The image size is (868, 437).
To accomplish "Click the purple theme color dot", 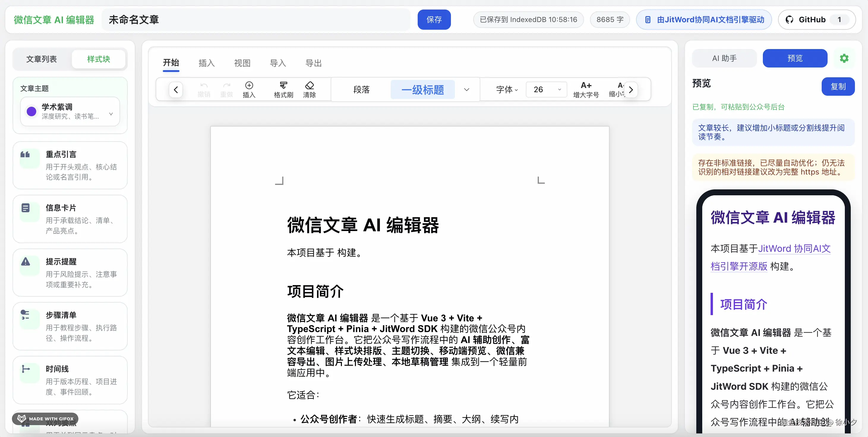I will click(x=31, y=111).
